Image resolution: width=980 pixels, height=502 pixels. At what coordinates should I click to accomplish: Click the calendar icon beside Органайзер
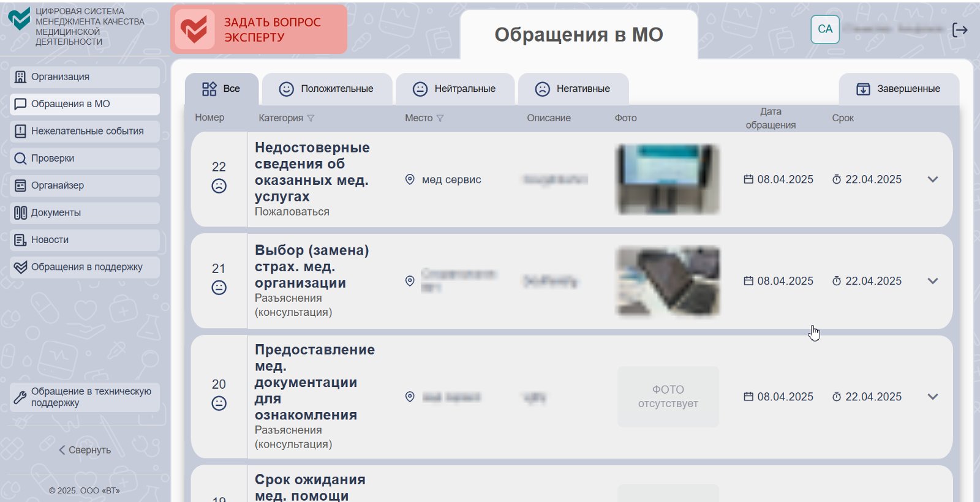click(20, 185)
